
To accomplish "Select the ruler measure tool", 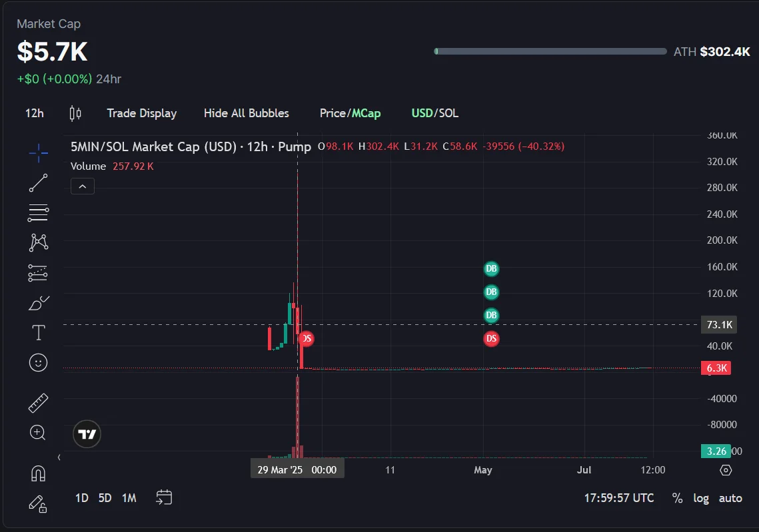I will (39, 403).
